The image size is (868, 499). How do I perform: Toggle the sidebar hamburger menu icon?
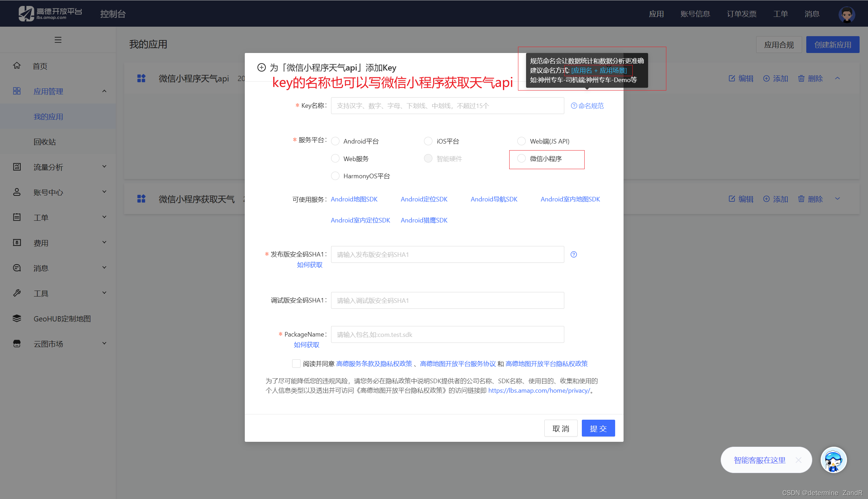click(x=58, y=40)
